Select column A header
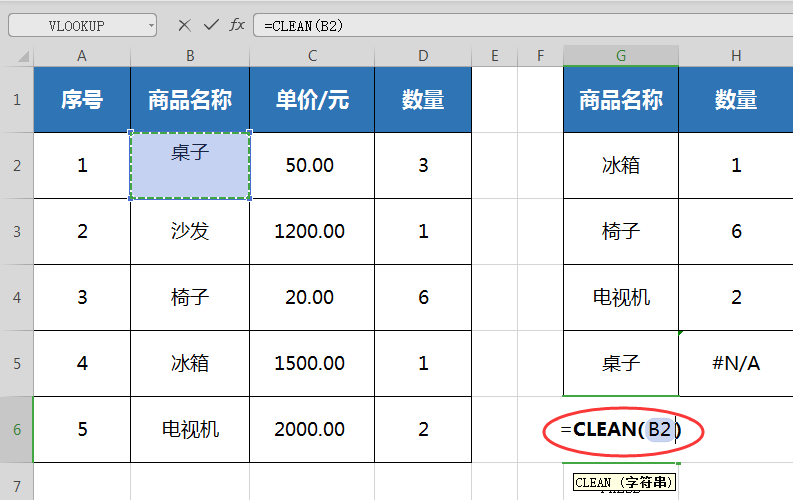Screen dimensions: 793x500 tap(82, 56)
